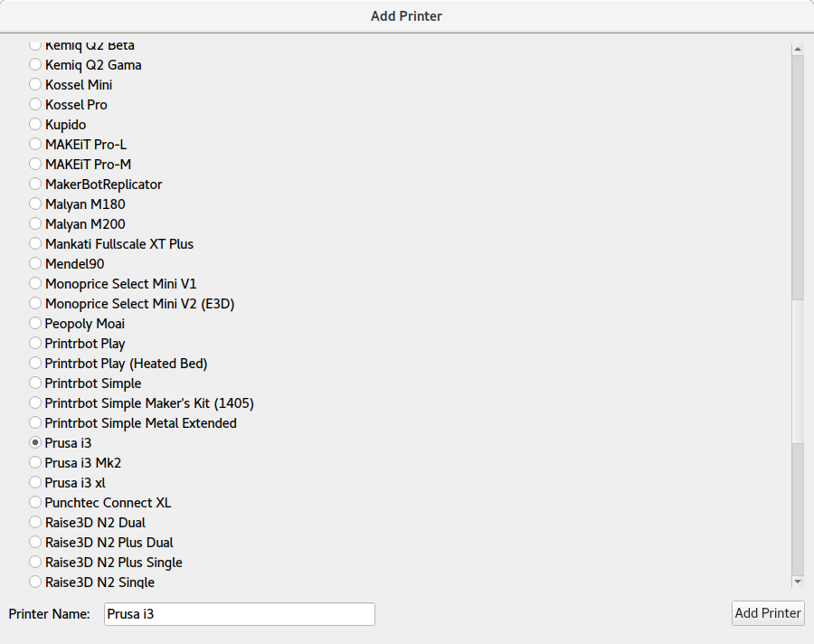
Task: Click the Add Printer button
Action: coord(768,613)
